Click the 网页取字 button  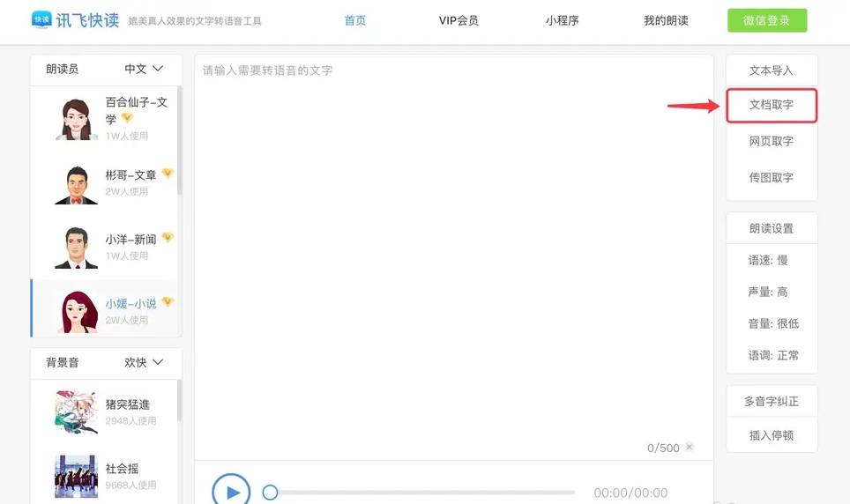771,141
